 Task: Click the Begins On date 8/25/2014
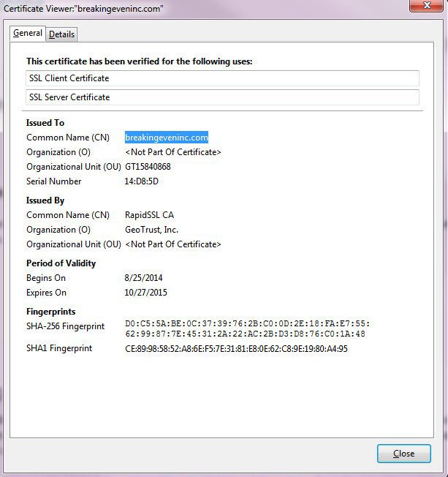pos(143,278)
